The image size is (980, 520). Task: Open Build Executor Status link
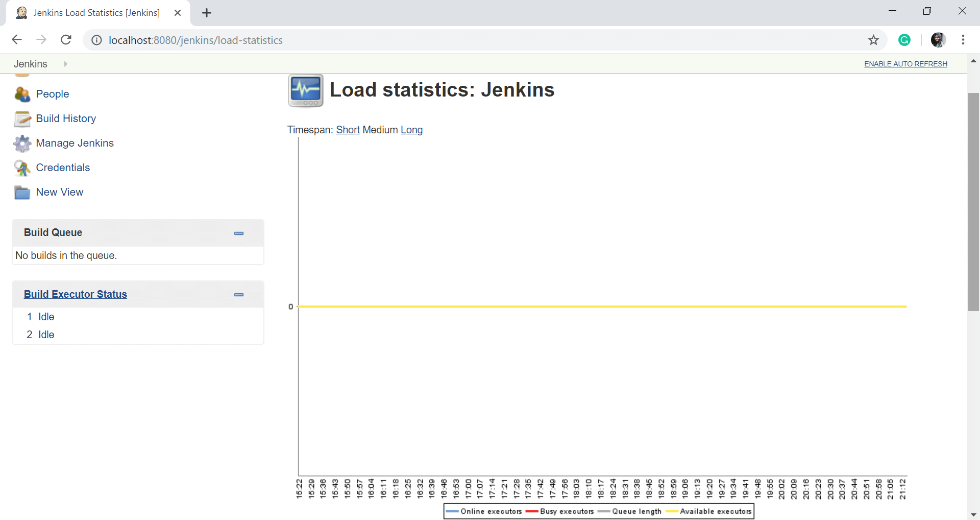[76, 294]
